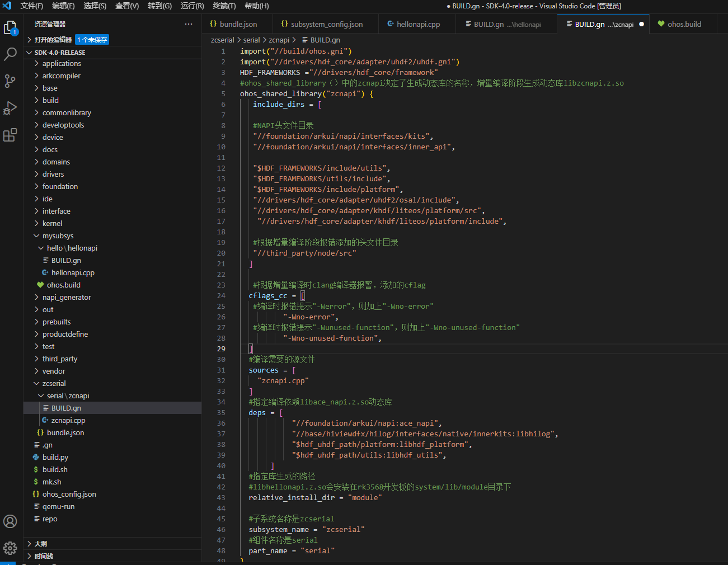The height and width of the screenshot is (565, 728).
Task: Collapse the hello\hellonapi folder
Action: pyautogui.click(x=112, y=248)
